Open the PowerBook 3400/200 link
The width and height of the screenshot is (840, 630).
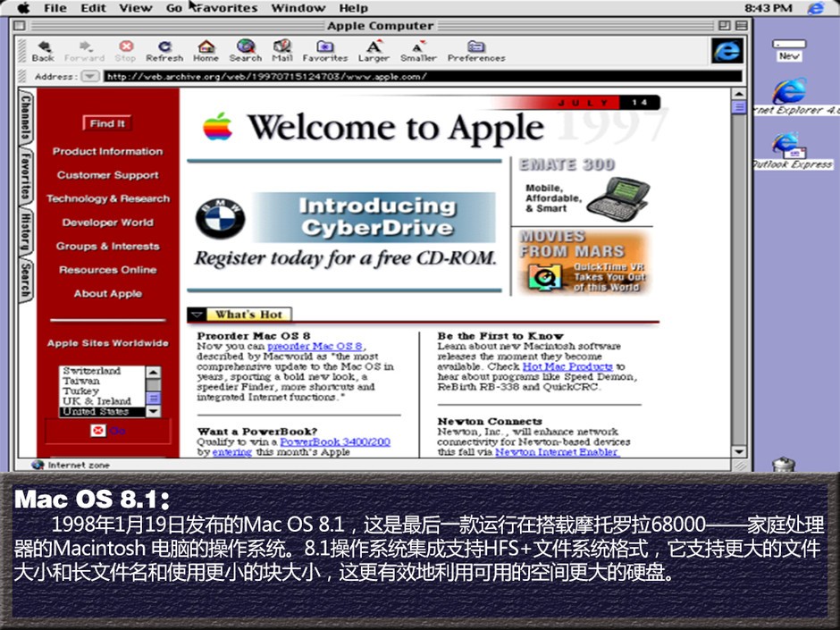pyautogui.click(x=335, y=442)
